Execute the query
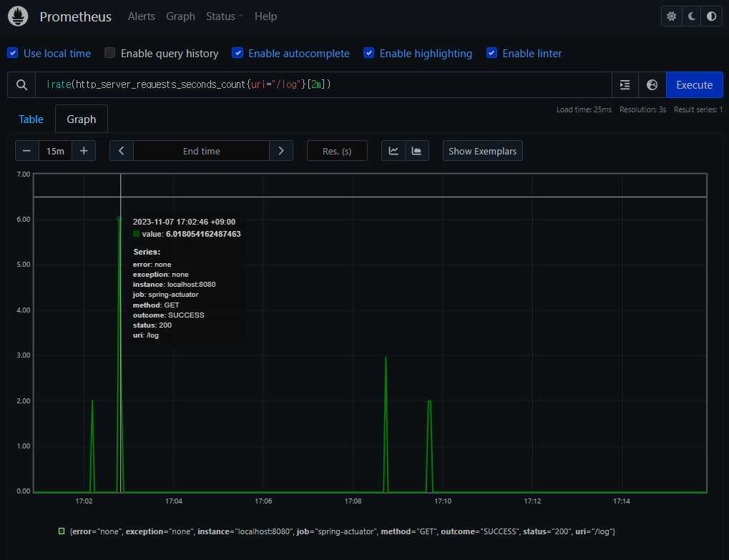Image resolution: width=729 pixels, height=560 pixels. pyautogui.click(x=694, y=84)
